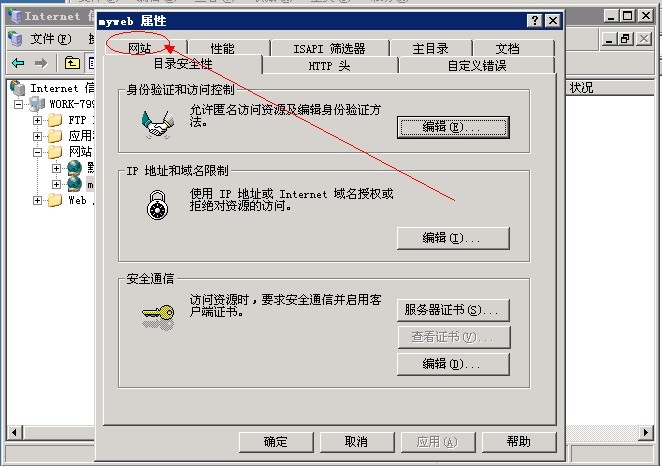Click the WORK server computer icon
The width and height of the screenshot is (662, 466).
pos(37,104)
